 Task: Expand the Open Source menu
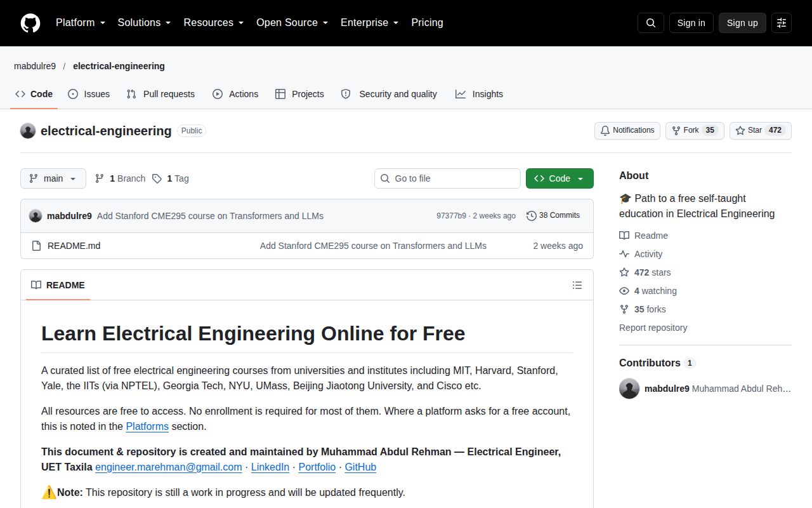(x=292, y=23)
